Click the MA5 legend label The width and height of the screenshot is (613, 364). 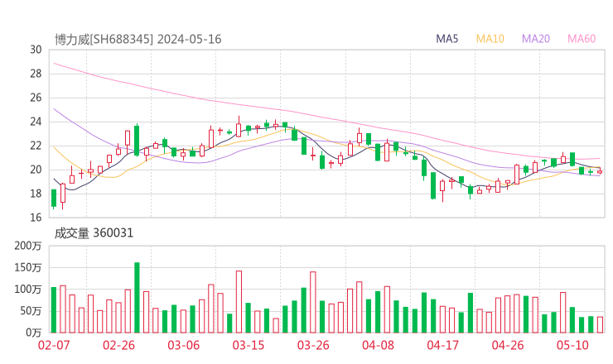coord(446,39)
